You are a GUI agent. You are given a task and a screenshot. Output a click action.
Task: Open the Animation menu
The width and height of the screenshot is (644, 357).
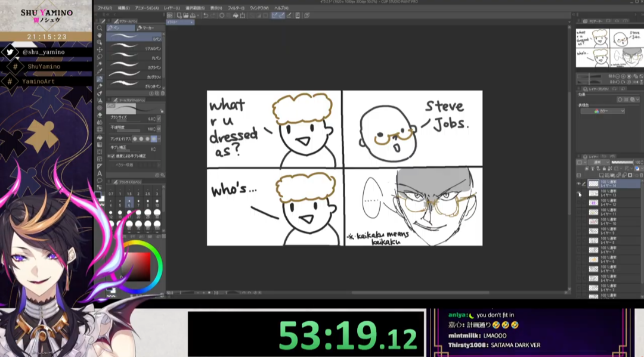pos(147,8)
